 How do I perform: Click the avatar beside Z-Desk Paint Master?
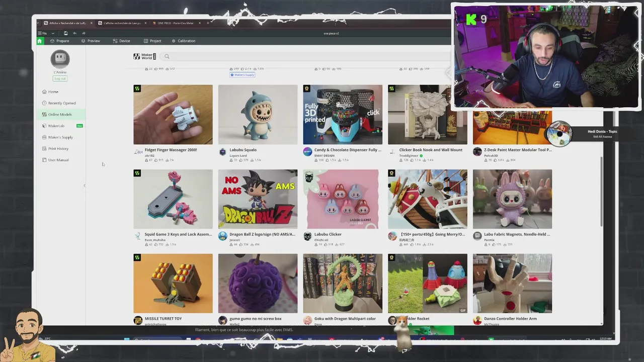[477, 152]
